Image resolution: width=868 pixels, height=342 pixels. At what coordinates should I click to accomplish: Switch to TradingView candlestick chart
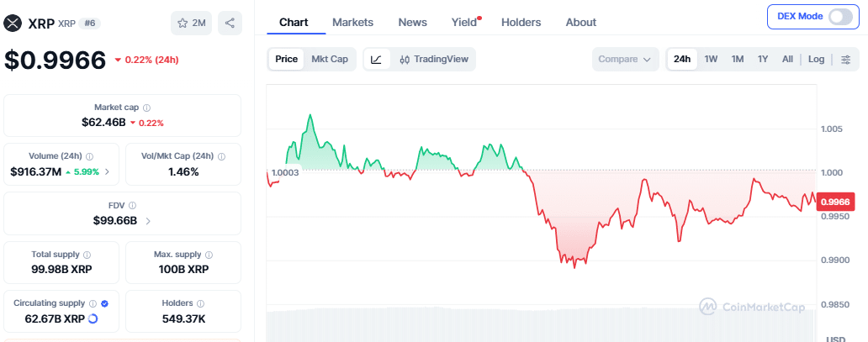[x=433, y=59]
